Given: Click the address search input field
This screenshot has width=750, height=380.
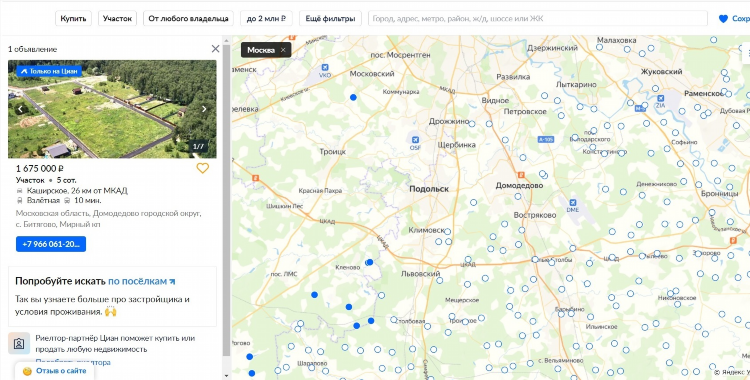Looking at the screenshot, I should tap(538, 19).
